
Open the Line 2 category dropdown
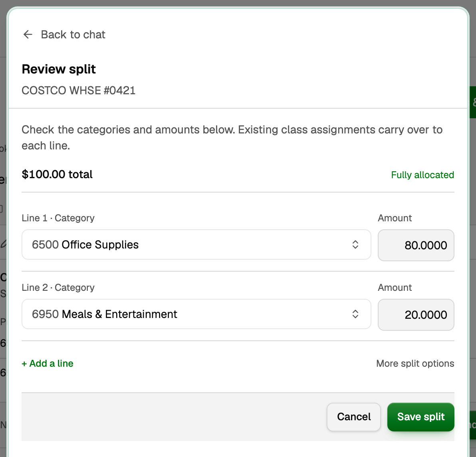coord(196,314)
